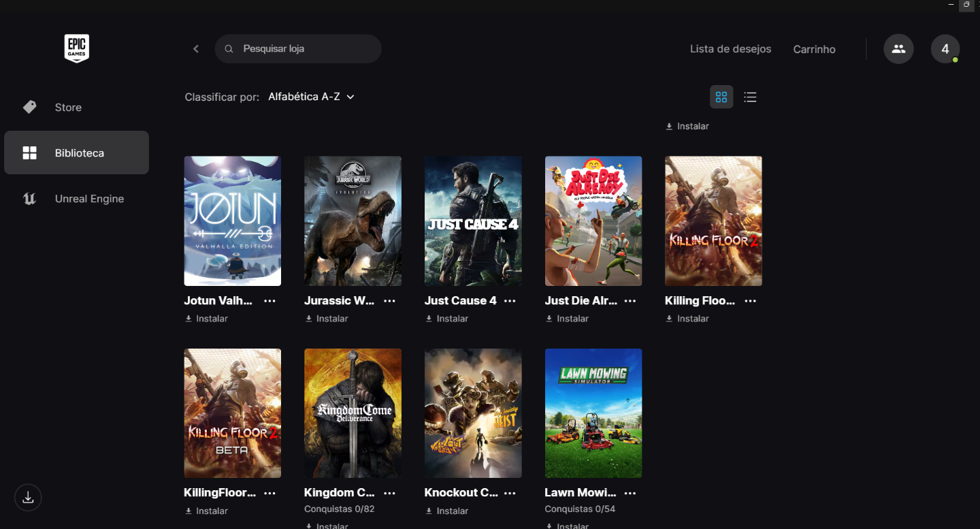This screenshot has width=980, height=529.
Task: Open the downloads icon in the sidebar
Action: [x=28, y=498]
